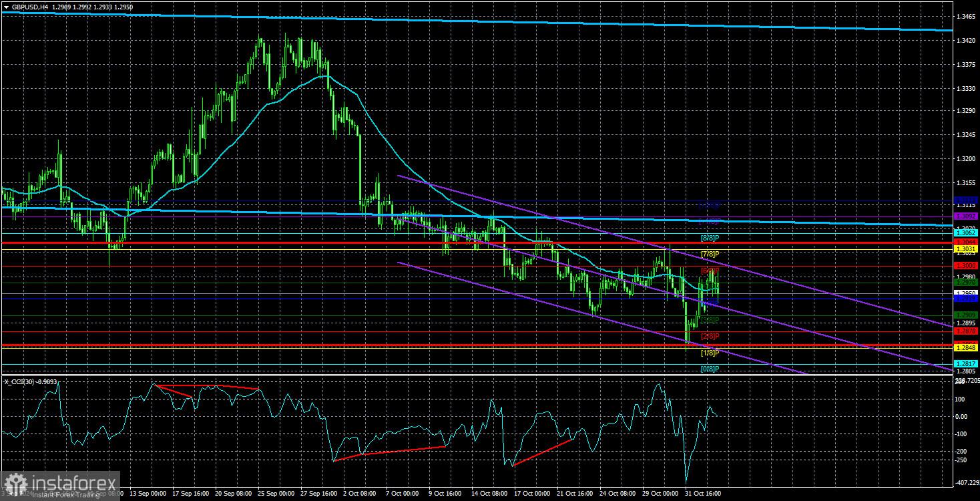Screen dimensions: 980x501
Task: Open the GBPUSD,H4 chart title dropdown arrow
Action: pyautogui.click(x=6, y=5)
